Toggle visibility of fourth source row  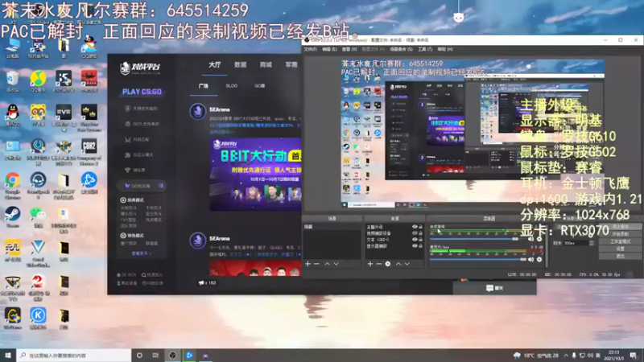point(415,246)
